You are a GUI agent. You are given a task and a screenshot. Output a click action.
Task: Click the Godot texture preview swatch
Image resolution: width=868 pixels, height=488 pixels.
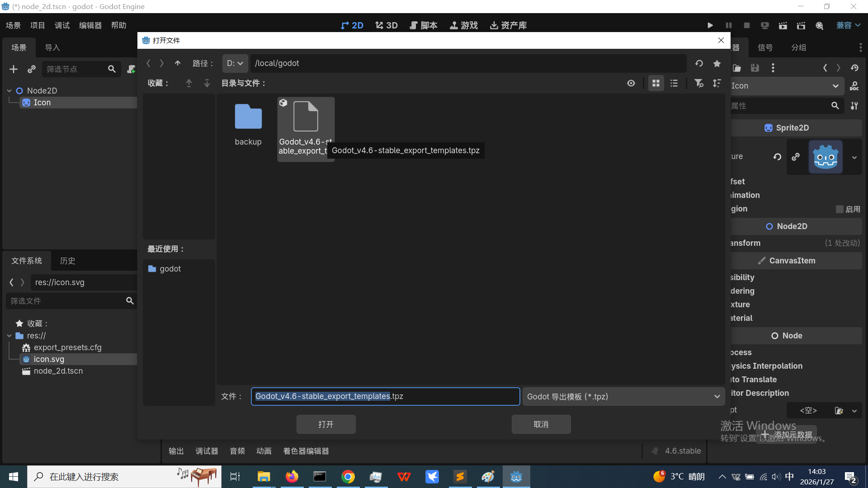(825, 157)
